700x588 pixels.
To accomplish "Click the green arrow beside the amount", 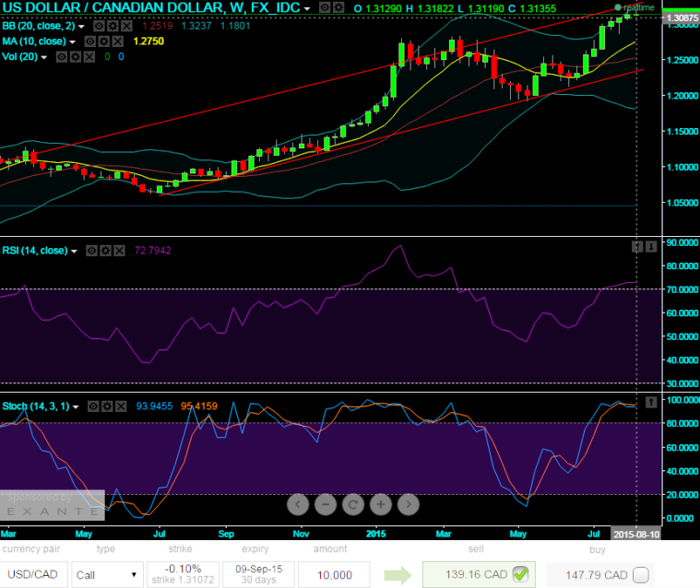I will [x=398, y=575].
